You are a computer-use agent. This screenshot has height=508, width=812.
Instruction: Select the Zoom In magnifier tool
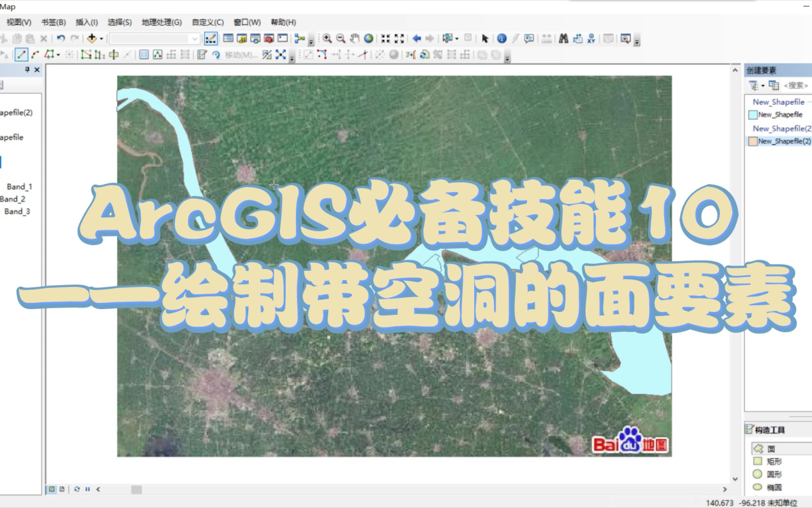point(326,39)
